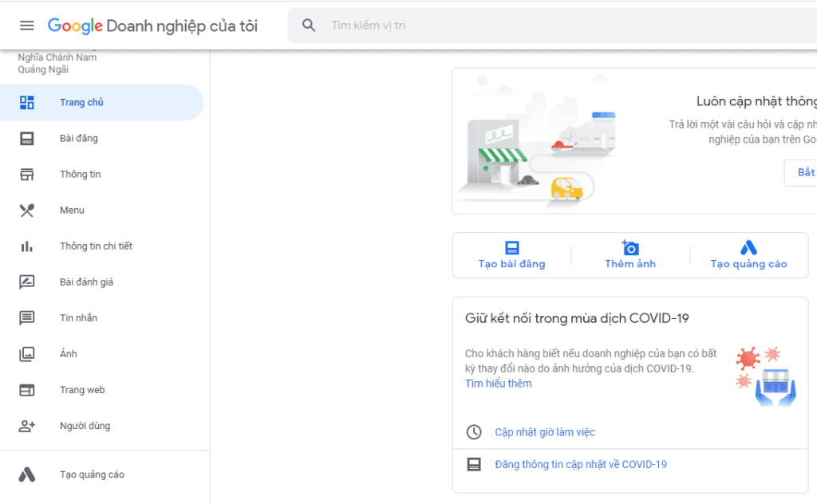Open the hamburger main menu

(26, 25)
